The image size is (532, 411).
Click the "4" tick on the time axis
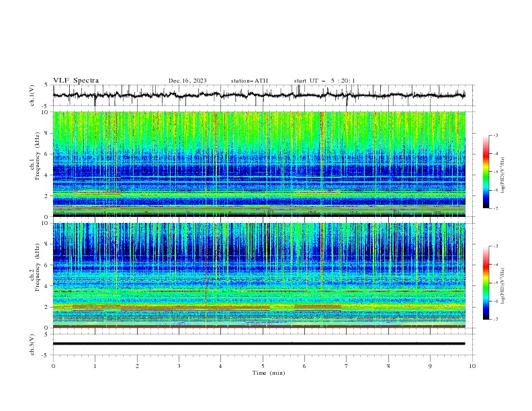(220, 366)
